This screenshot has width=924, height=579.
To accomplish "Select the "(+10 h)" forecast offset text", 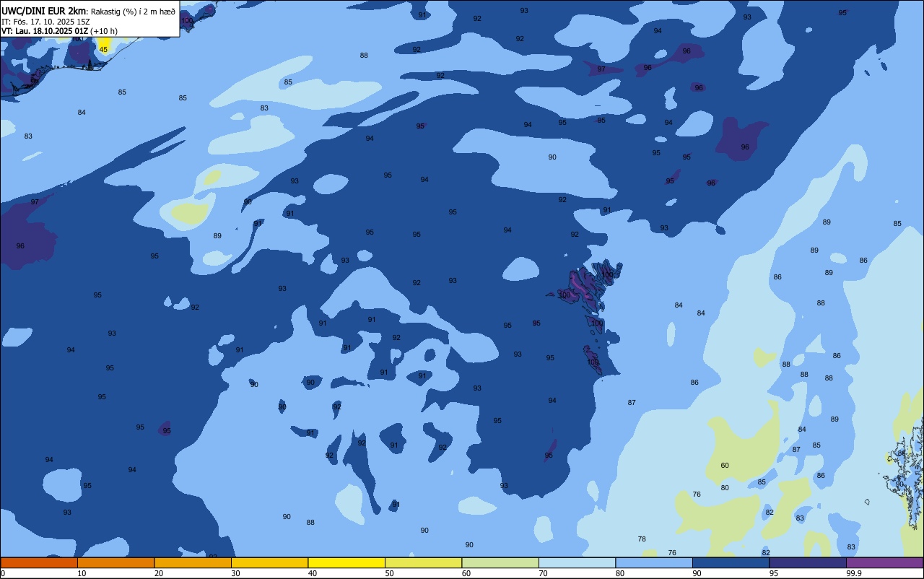I will pyautogui.click(x=104, y=31).
